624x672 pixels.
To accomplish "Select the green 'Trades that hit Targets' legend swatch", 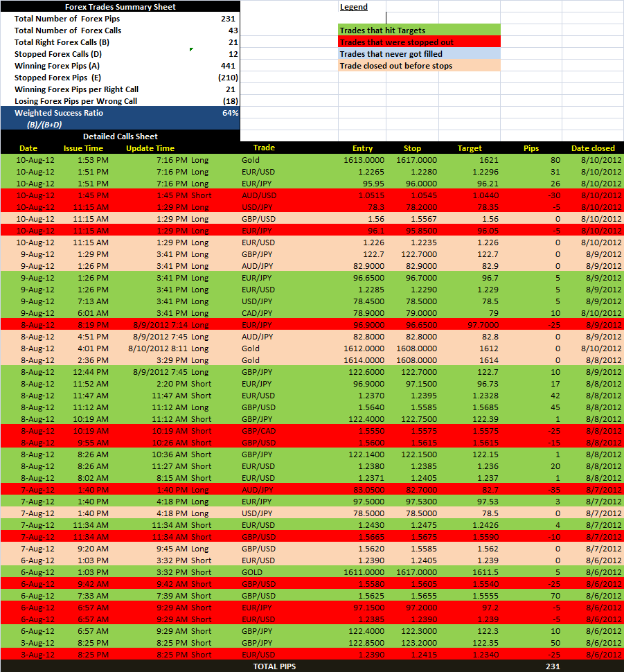I will (x=416, y=29).
